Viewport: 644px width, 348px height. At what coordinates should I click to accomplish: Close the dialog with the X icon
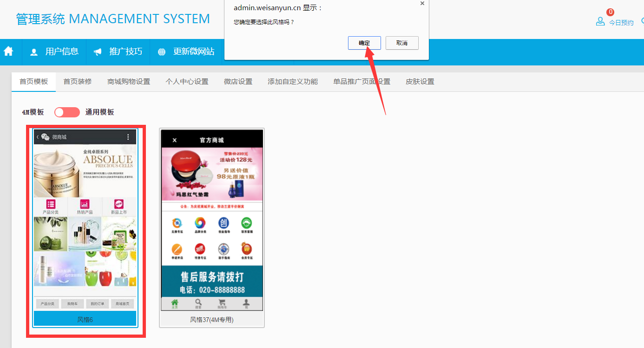(422, 3)
